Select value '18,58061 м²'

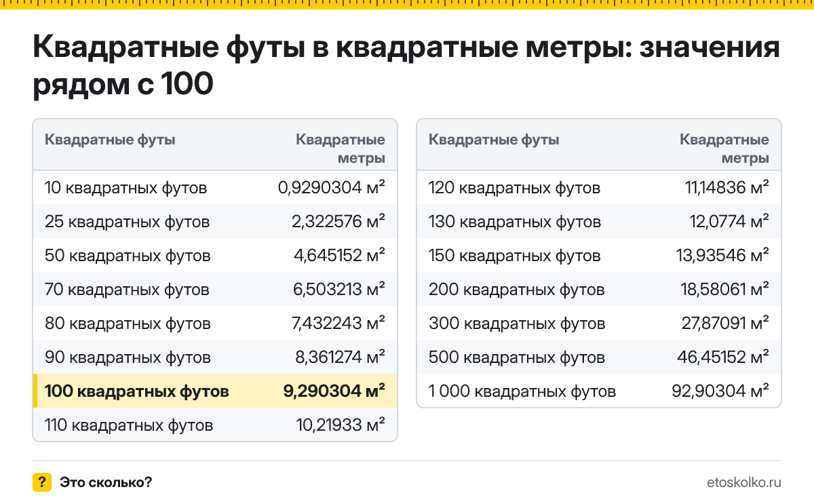[x=726, y=290]
